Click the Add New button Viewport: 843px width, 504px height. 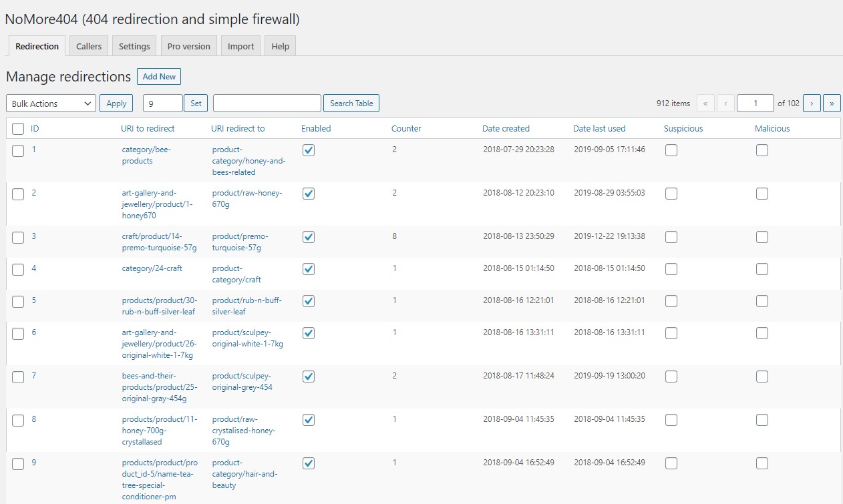[159, 77]
